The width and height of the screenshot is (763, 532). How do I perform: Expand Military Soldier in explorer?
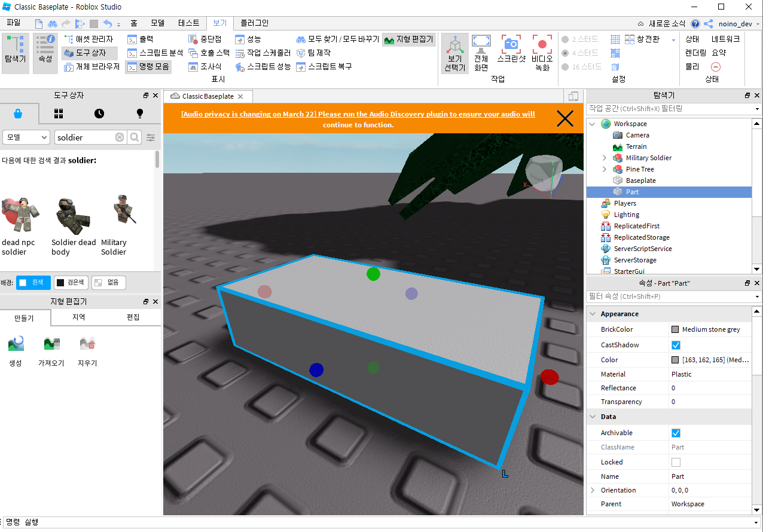point(605,158)
